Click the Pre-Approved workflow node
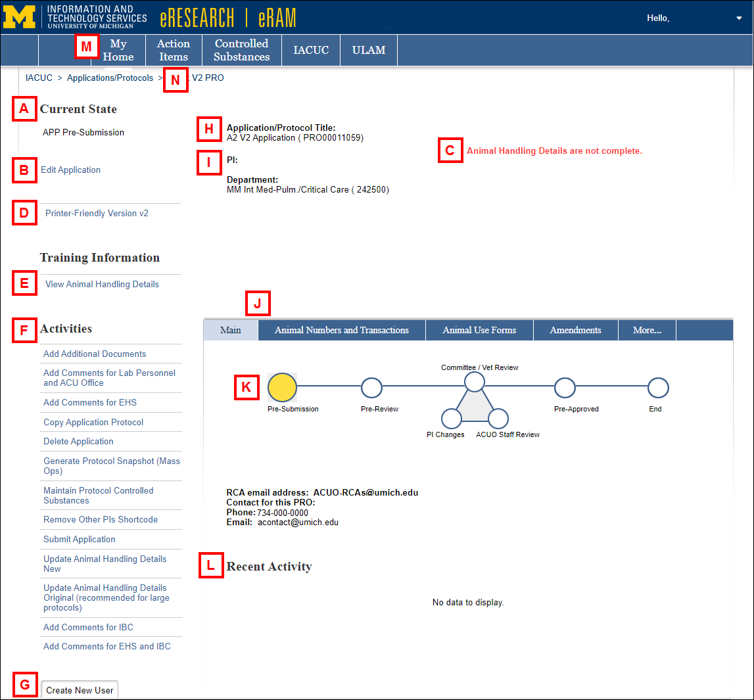Viewport: 754px width, 700px height. coord(564,388)
